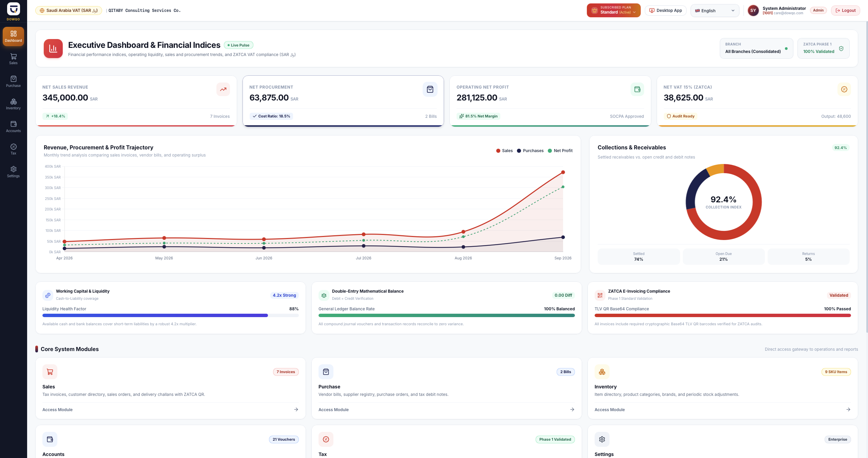
Task: Click the Saudi Arabia VAT (SAR) badge
Action: pos(69,11)
